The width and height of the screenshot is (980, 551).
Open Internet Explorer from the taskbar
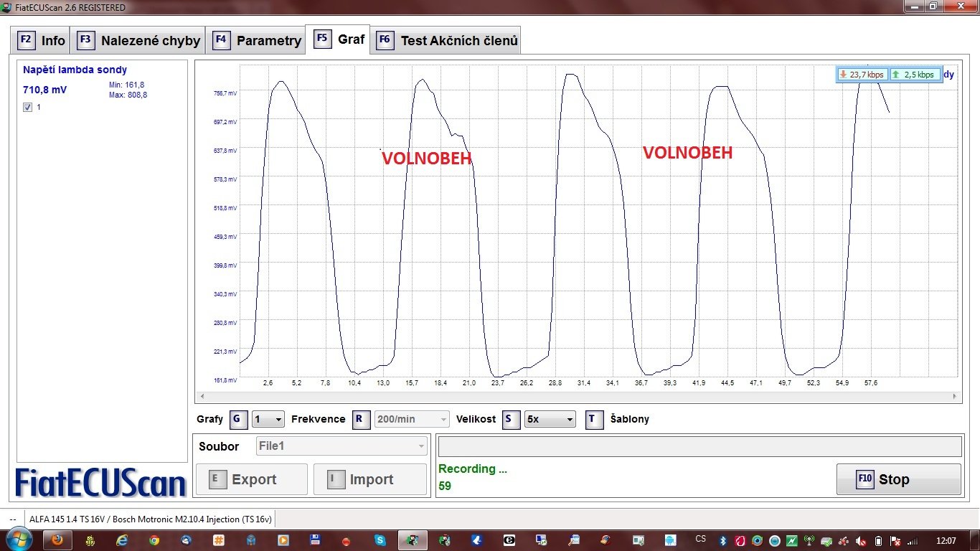[x=122, y=540]
